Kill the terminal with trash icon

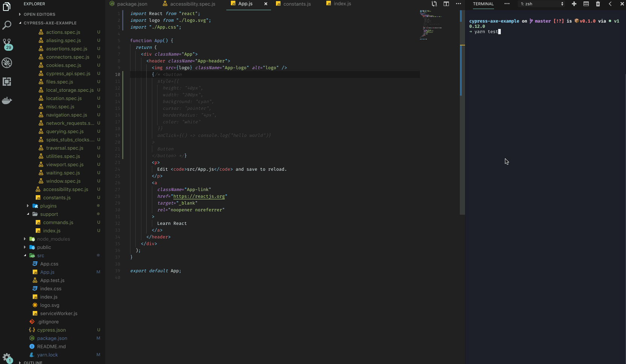pyautogui.click(x=598, y=4)
